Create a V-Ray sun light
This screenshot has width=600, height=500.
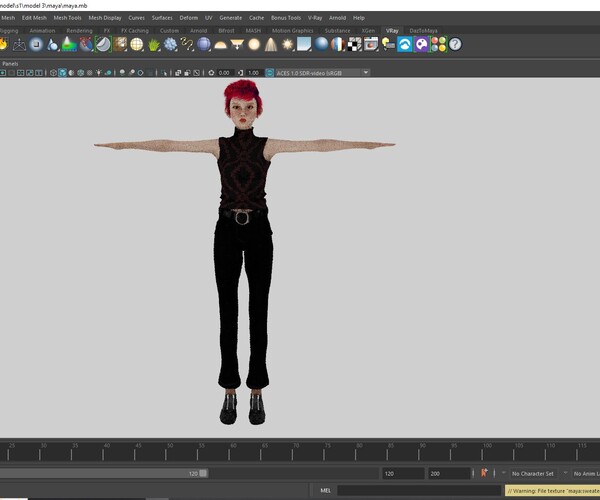(x=287, y=44)
